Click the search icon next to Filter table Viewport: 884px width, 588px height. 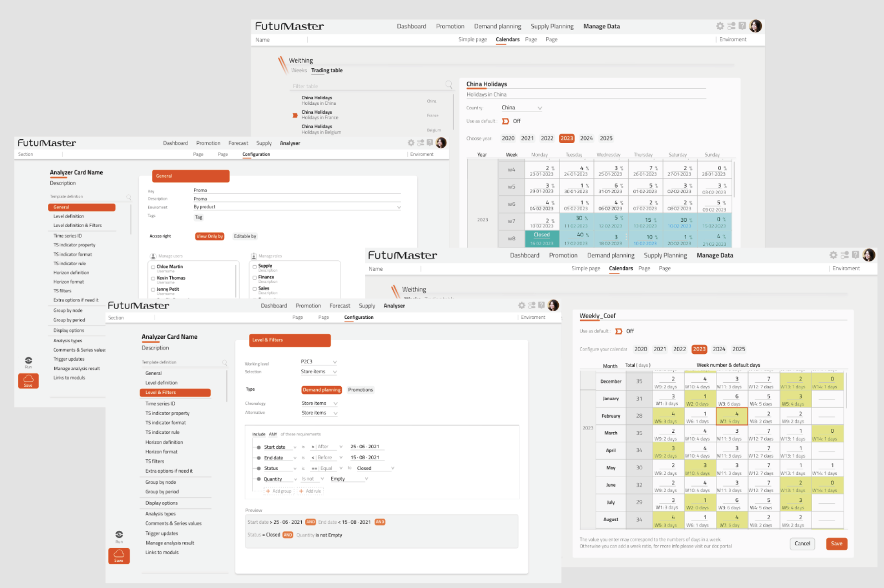448,85
